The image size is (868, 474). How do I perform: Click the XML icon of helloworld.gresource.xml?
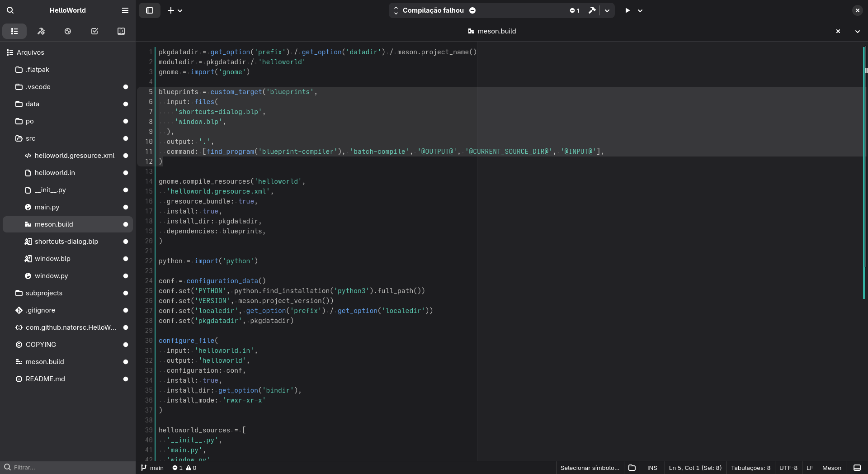click(28, 156)
